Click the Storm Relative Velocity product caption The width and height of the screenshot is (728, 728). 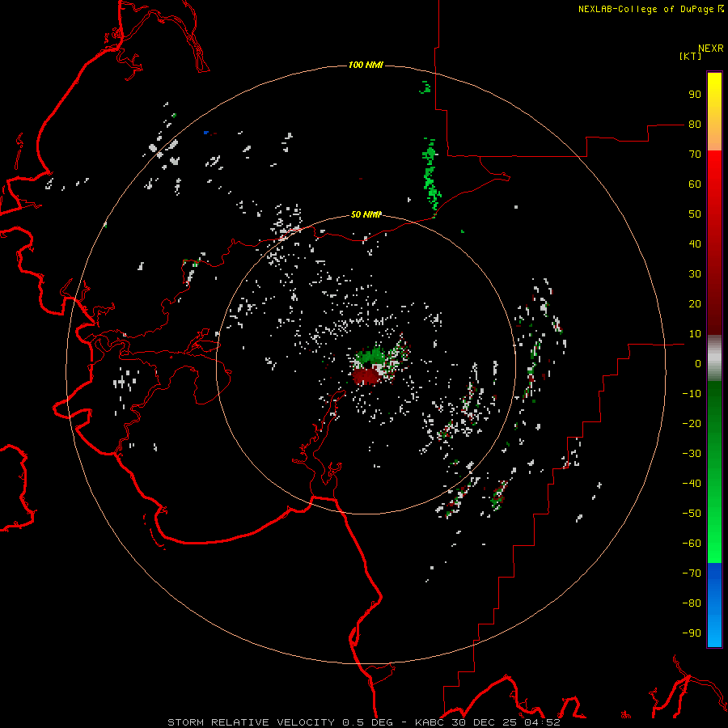tap(363, 722)
